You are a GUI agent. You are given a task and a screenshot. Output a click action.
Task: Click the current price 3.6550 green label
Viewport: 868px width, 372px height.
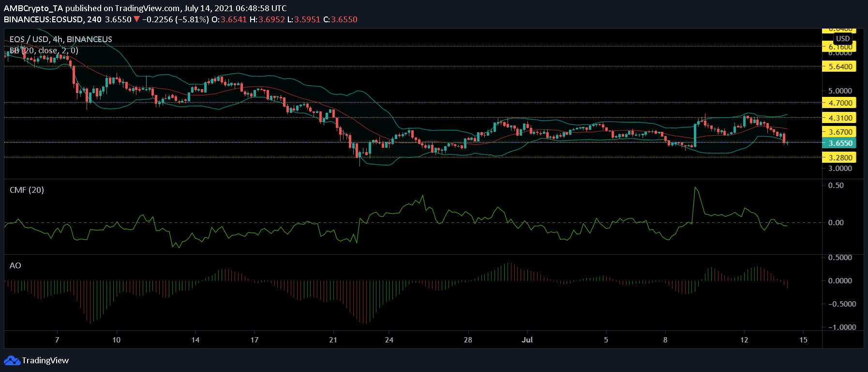point(839,143)
